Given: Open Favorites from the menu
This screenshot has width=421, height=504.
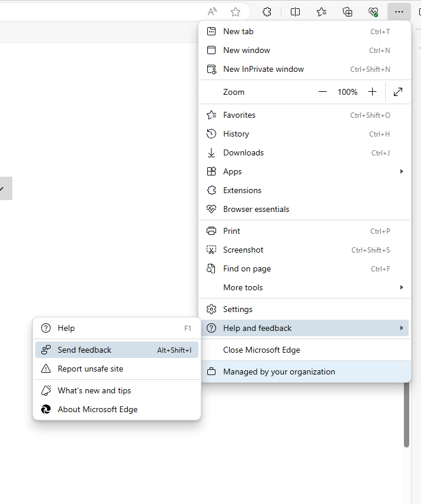Looking at the screenshot, I should pos(304,115).
